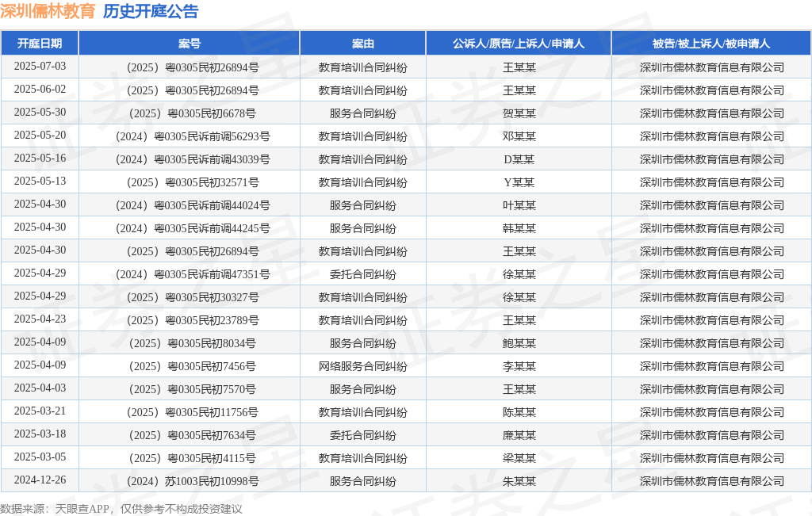Image resolution: width=812 pixels, height=516 pixels.
Task: Click the date 2025-03-21
Action: pos(40,411)
